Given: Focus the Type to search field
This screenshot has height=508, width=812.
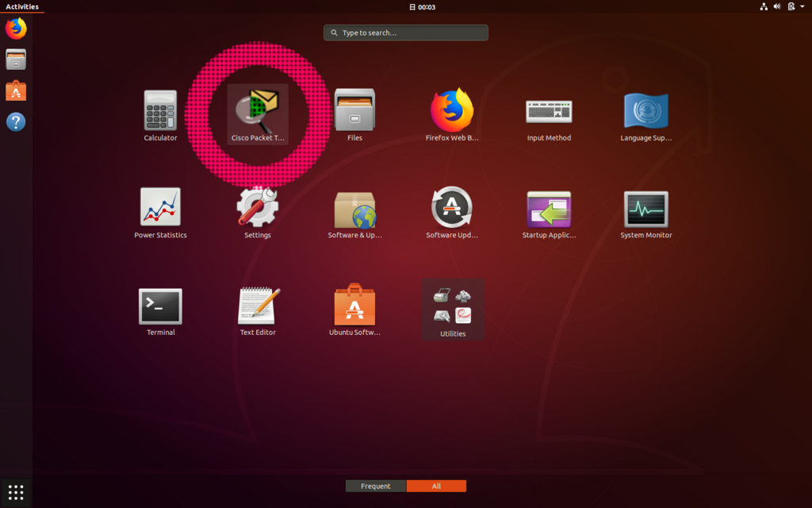Looking at the screenshot, I should pos(405,33).
